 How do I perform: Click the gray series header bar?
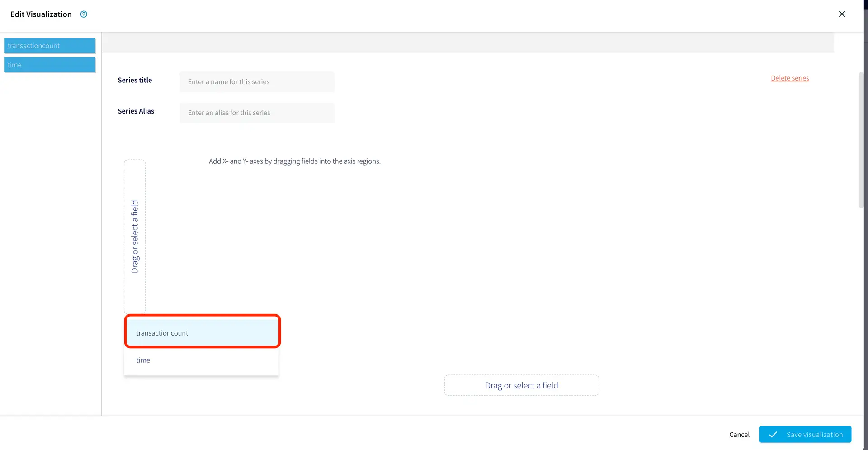click(x=467, y=43)
